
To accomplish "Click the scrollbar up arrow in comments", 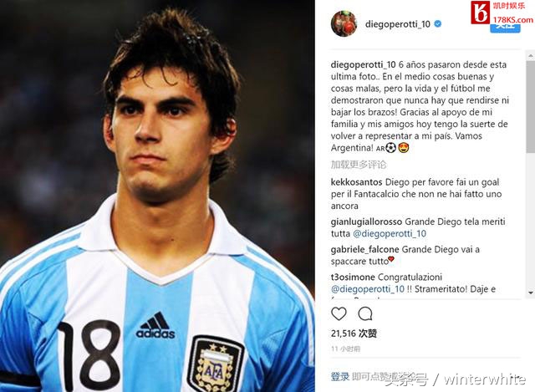I will click(531, 55).
